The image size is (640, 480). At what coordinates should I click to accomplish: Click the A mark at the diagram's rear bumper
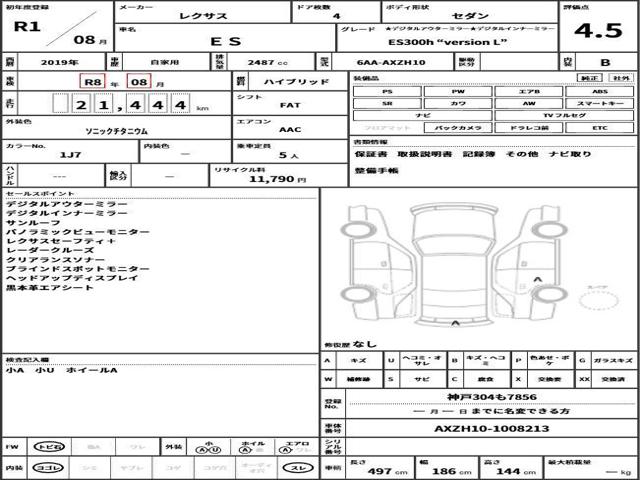(x=455, y=324)
